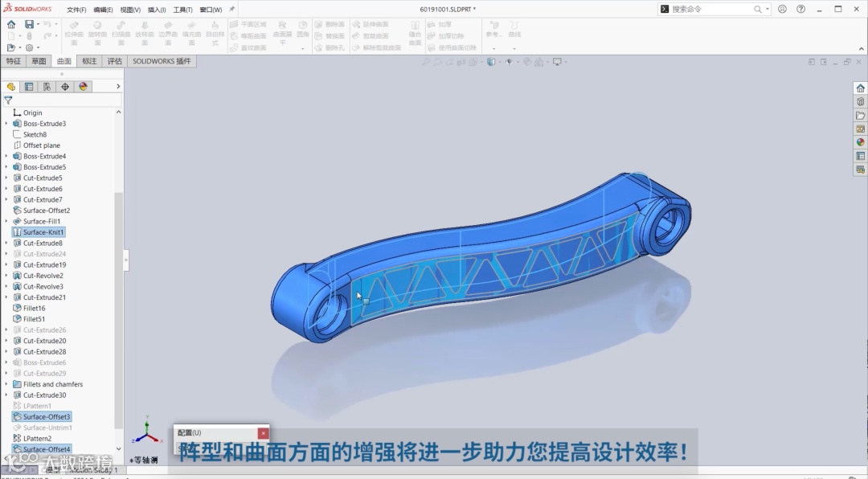Screen dimensions: 868x479
Task: Open the PropertyManager tab icon
Action: 29,86
